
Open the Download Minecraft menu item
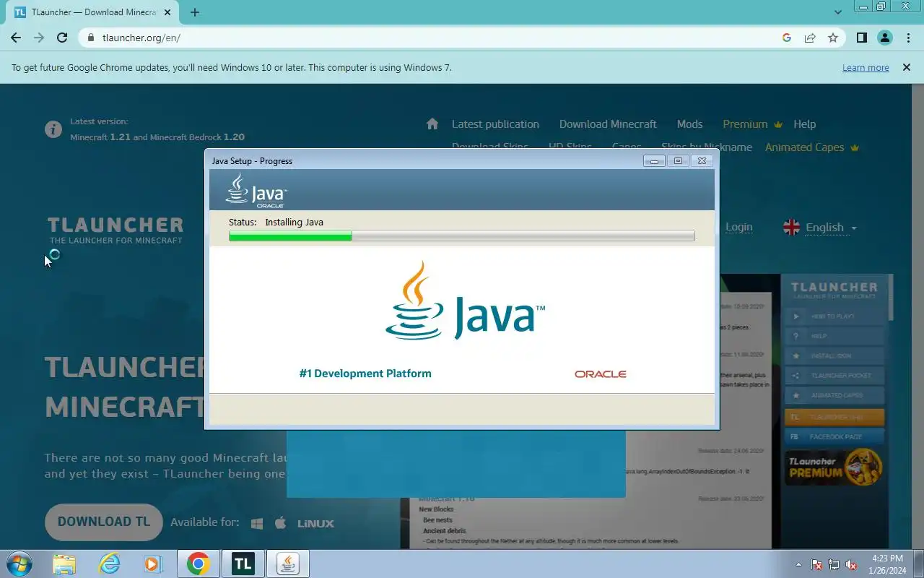[608, 124]
